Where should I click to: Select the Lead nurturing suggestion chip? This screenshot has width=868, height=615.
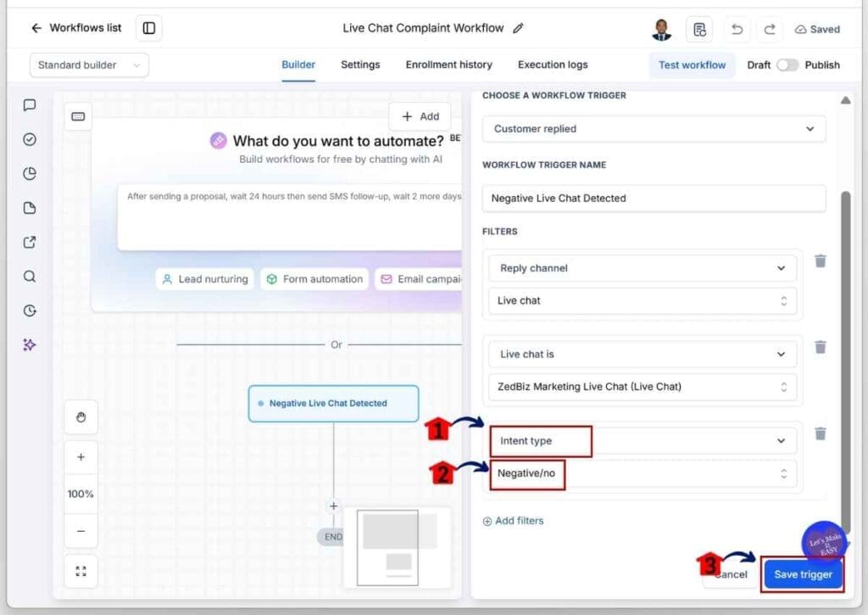(x=205, y=279)
